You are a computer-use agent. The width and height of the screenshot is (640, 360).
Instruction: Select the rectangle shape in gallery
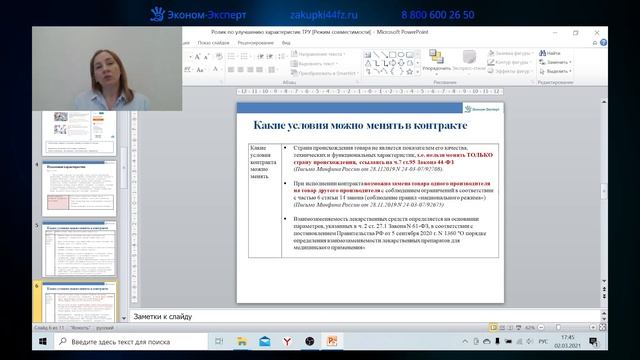point(393,55)
